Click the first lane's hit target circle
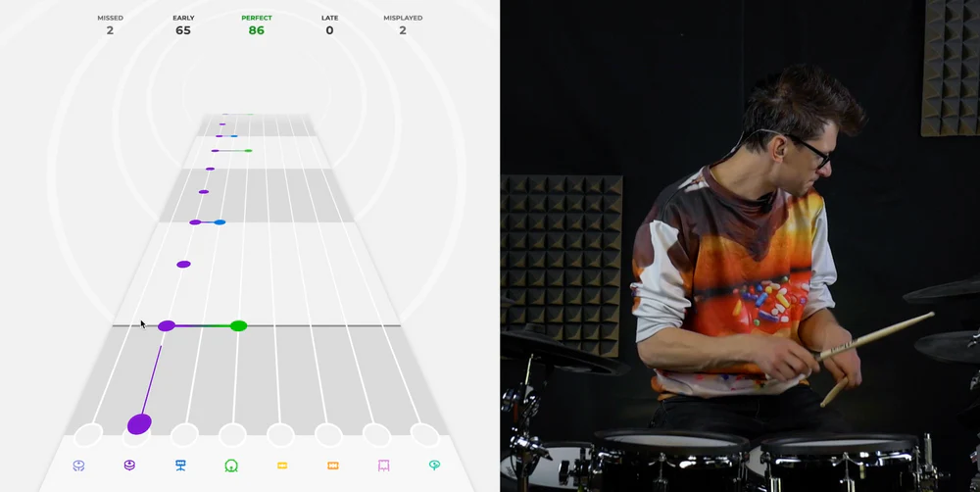This screenshot has width=980, height=492. [x=88, y=434]
